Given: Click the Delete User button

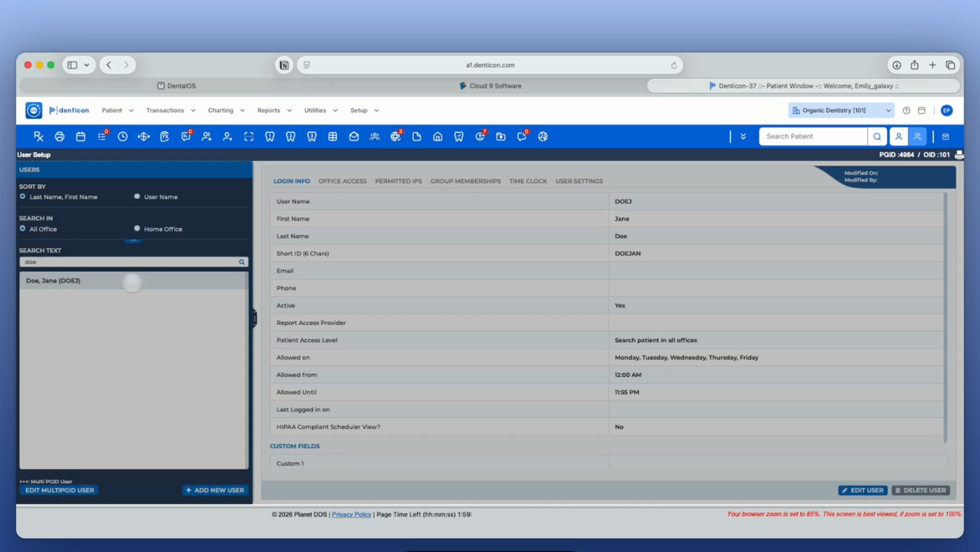Looking at the screenshot, I should tap(920, 490).
